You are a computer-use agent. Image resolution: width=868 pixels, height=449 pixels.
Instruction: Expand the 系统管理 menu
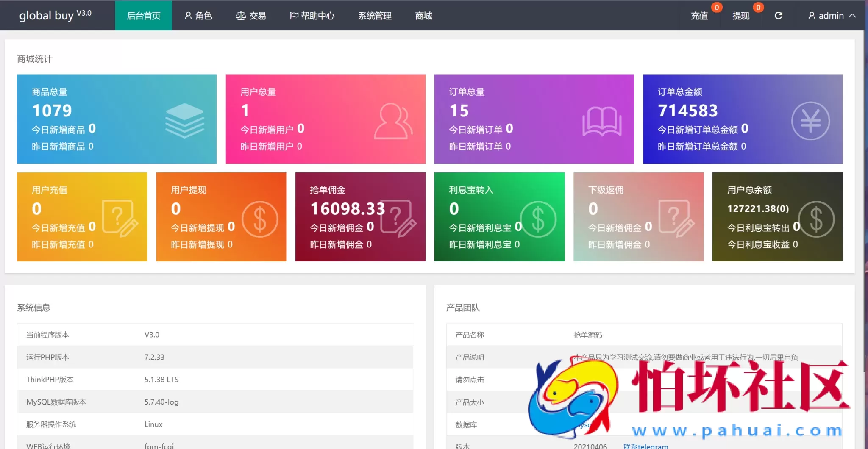[x=375, y=16]
